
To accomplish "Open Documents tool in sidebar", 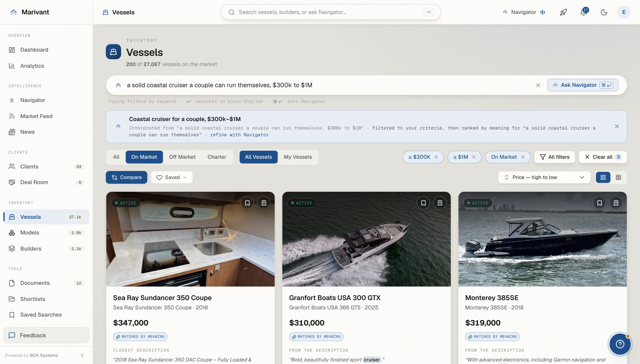I will tap(46, 283).
